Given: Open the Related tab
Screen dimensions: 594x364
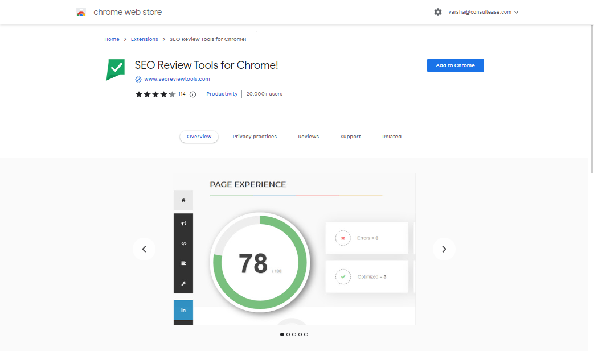Looking at the screenshot, I should click(392, 136).
